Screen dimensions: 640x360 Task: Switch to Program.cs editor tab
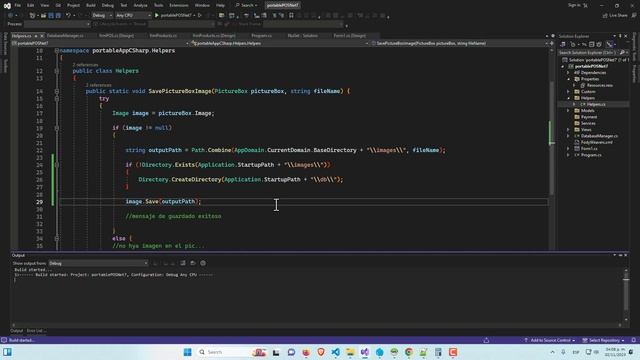tap(262, 36)
